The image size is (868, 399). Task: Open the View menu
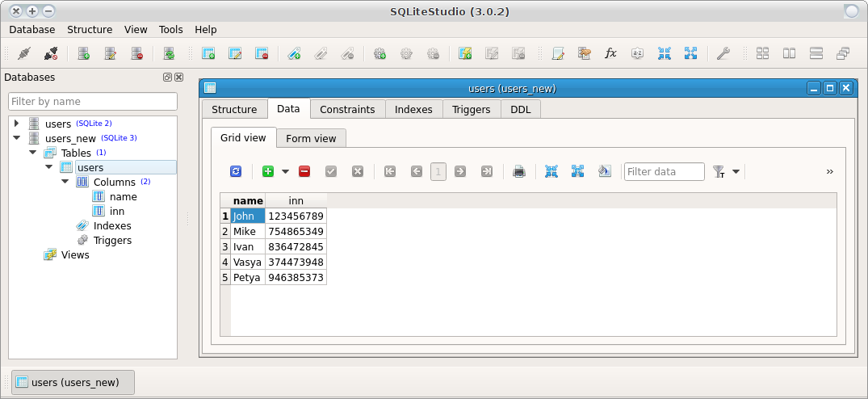(136, 30)
